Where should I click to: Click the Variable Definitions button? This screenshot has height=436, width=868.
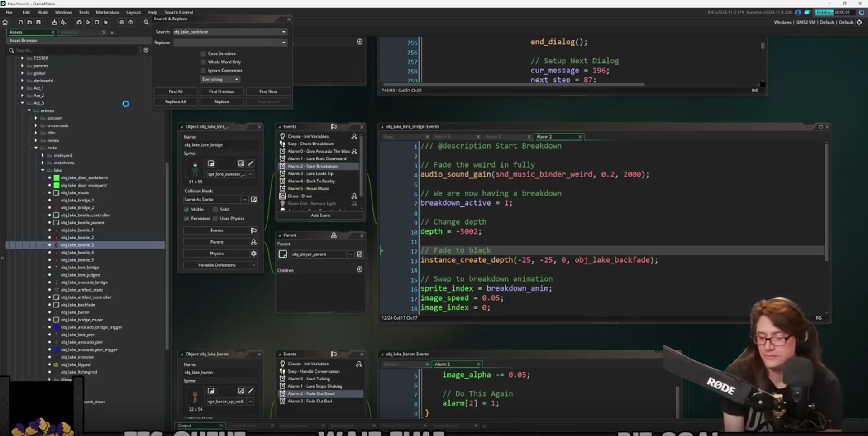(217, 265)
